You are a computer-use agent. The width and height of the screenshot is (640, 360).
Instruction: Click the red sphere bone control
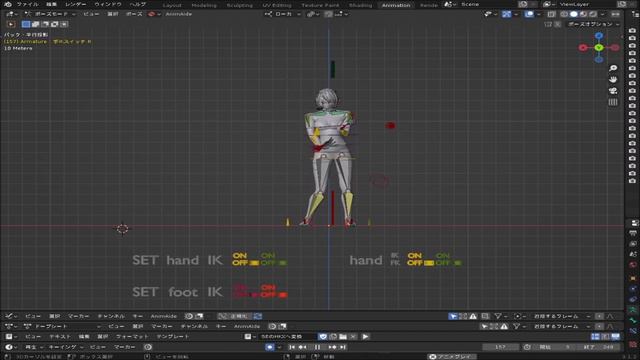(x=390, y=125)
